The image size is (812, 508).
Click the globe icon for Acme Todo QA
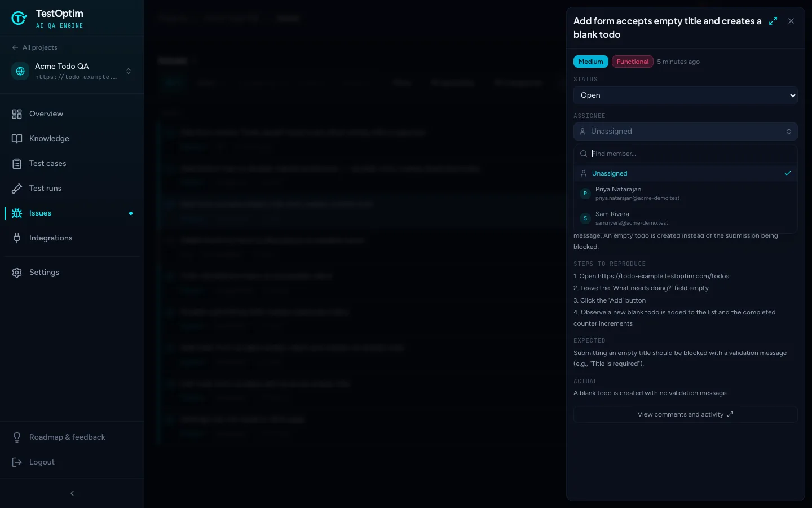[x=20, y=71]
